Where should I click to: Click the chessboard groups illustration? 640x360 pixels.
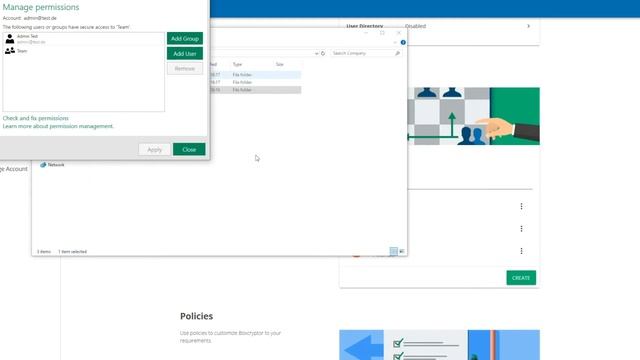473,116
